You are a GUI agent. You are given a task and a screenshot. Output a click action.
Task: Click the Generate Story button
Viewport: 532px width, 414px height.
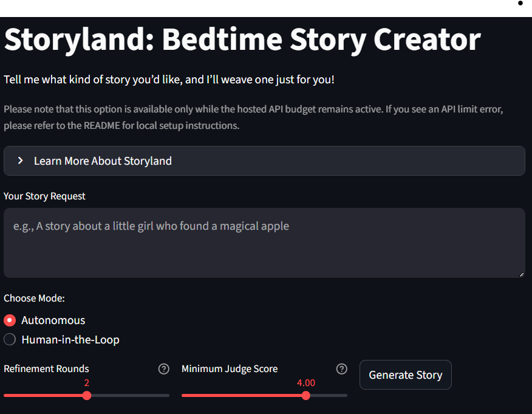pyautogui.click(x=406, y=375)
